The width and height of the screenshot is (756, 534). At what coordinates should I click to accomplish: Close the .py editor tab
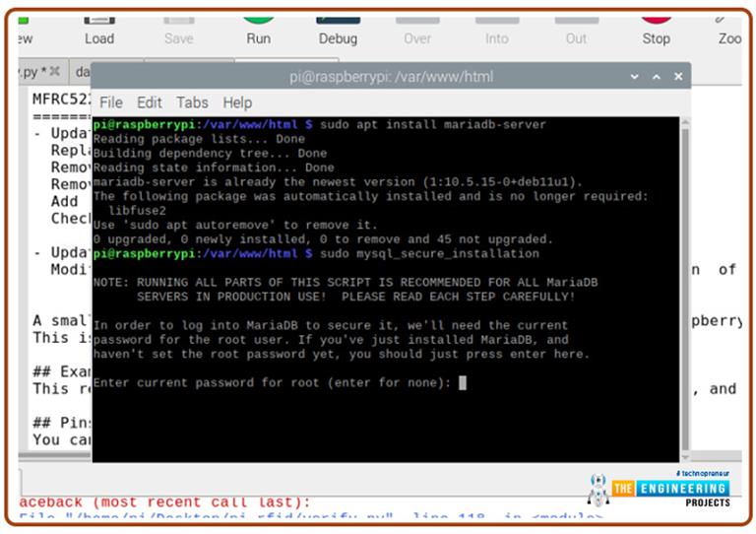(54, 71)
